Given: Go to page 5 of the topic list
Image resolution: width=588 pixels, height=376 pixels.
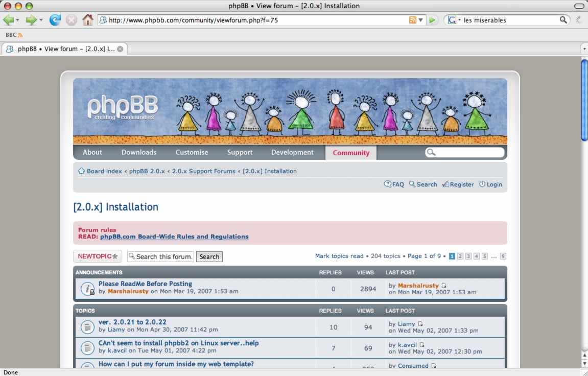Looking at the screenshot, I should 485,256.
